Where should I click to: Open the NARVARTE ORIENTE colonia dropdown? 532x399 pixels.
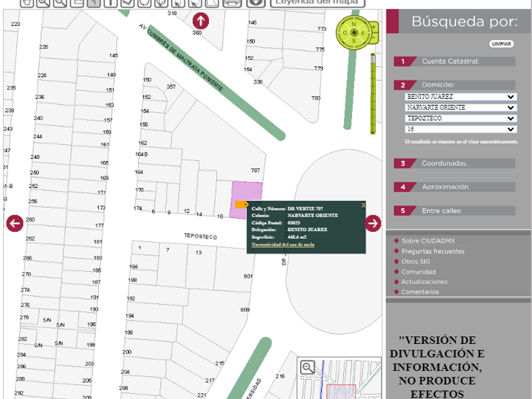click(461, 108)
